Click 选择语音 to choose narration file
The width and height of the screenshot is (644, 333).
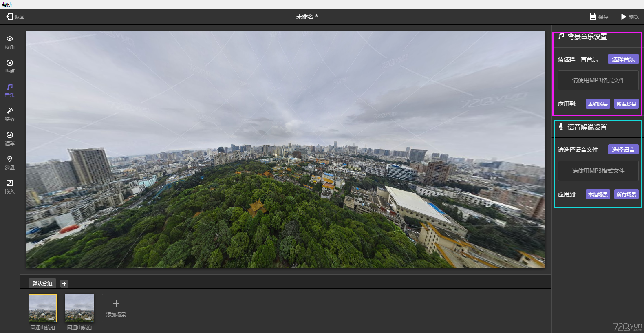623,150
